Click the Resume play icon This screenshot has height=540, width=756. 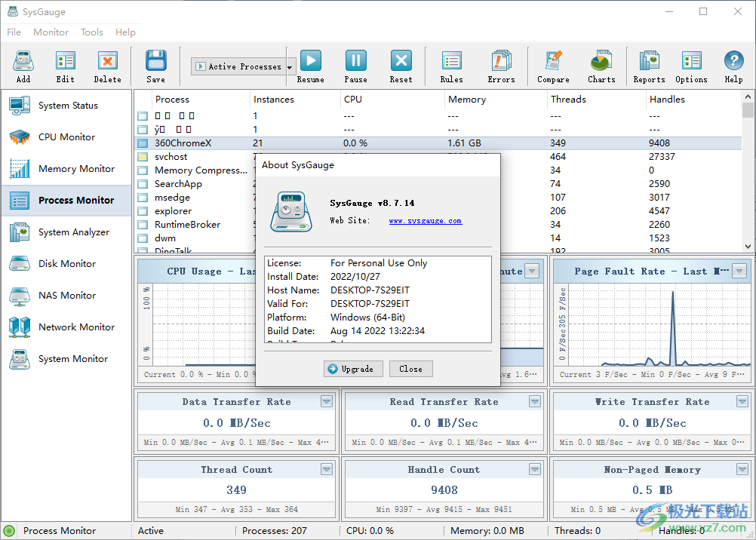coord(311,61)
